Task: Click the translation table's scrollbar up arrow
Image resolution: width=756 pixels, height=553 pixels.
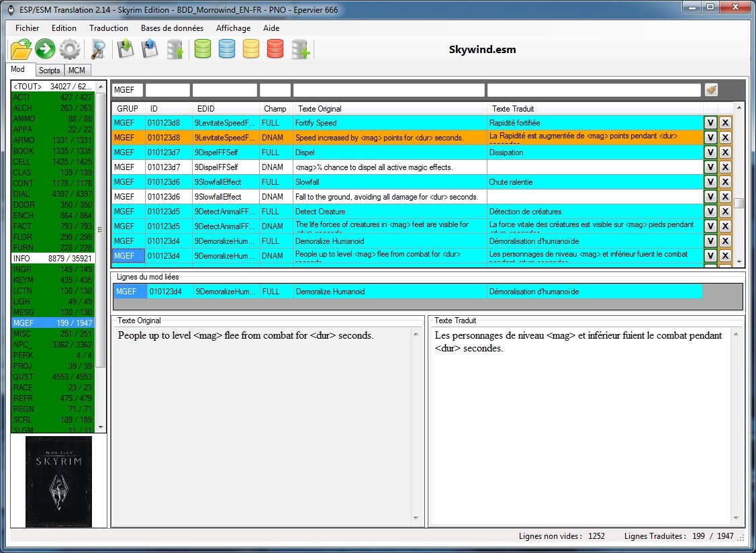Action: pos(740,107)
